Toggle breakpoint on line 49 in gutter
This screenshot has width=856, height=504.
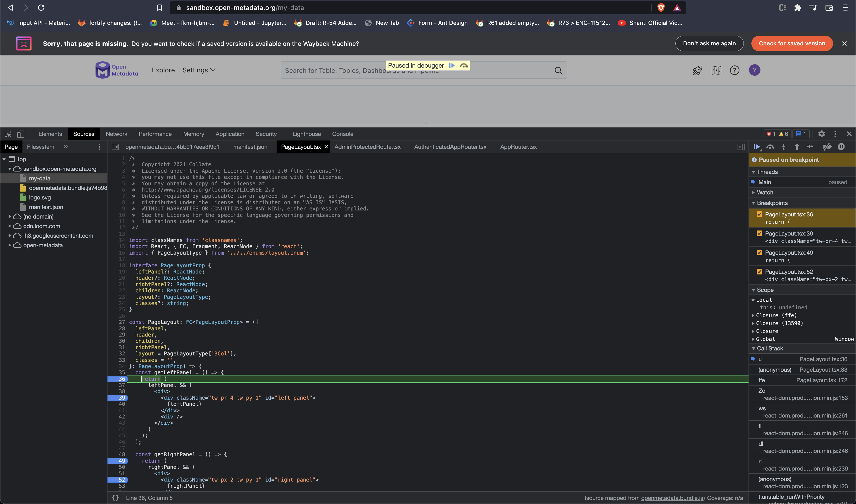(x=118, y=461)
